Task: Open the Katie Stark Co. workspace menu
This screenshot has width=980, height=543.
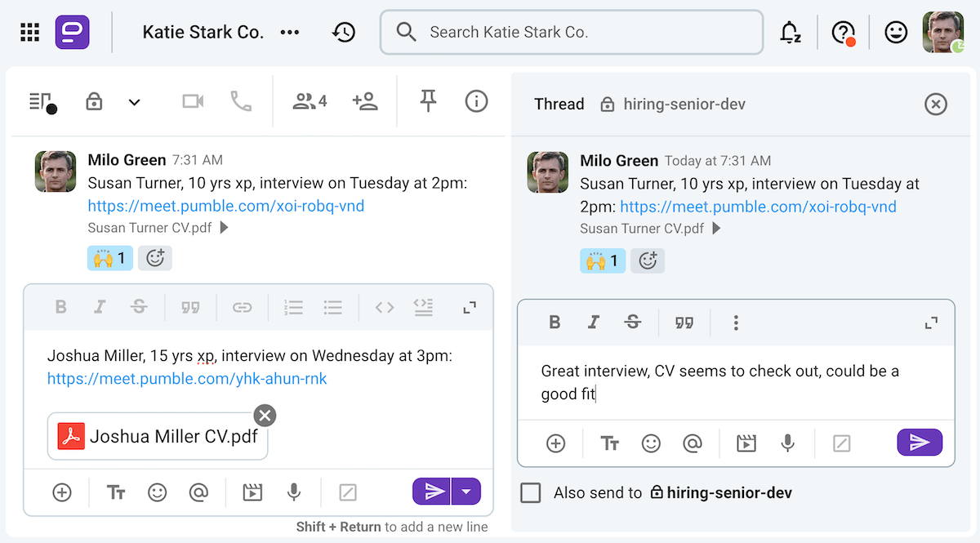Action: click(x=202, y=32)
